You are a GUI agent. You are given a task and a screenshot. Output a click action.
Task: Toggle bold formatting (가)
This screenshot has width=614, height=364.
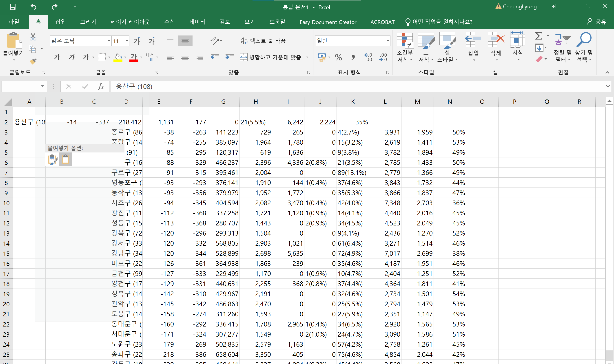[57, 57]
